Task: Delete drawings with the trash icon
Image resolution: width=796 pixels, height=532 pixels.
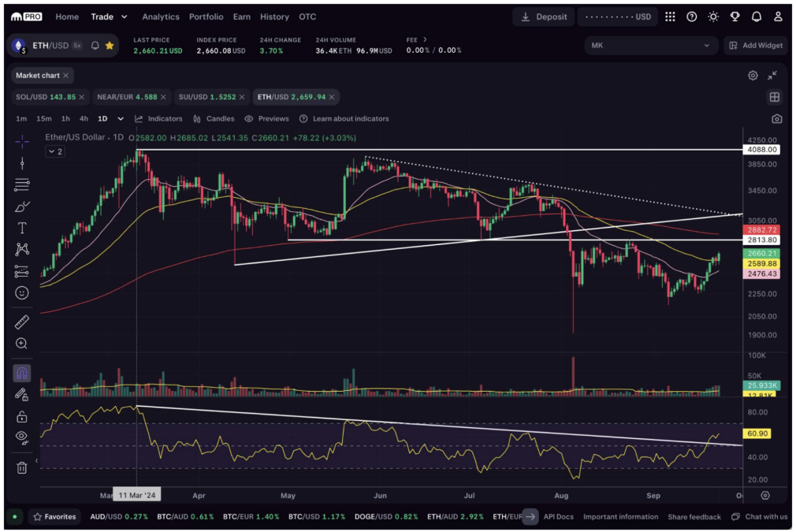Action: 22,467
